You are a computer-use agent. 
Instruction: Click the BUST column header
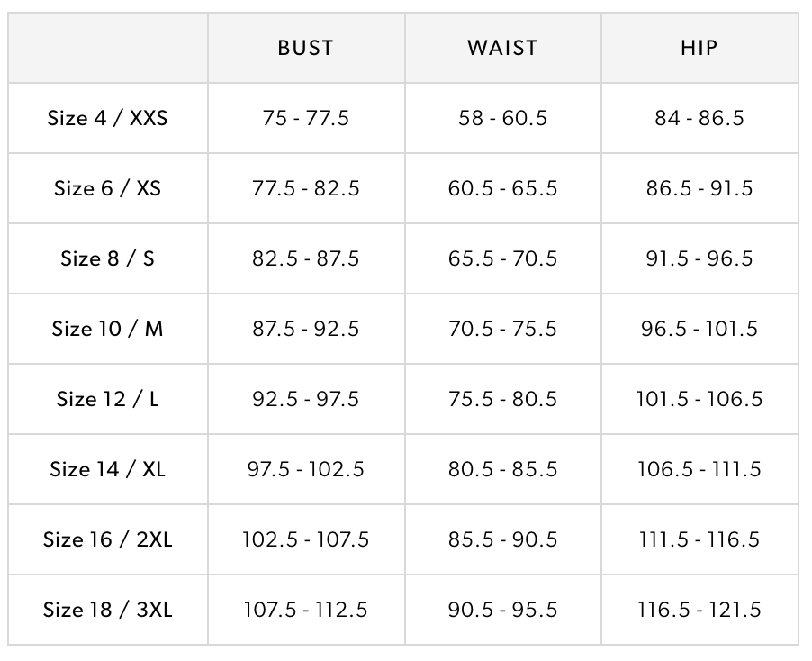(305, 48)
